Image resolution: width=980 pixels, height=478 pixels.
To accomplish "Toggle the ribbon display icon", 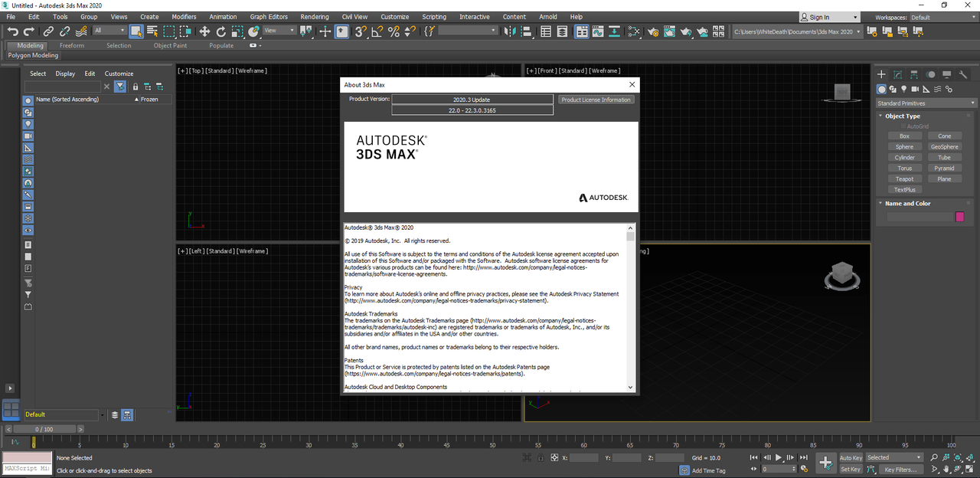I will click(x=582, y=31).
